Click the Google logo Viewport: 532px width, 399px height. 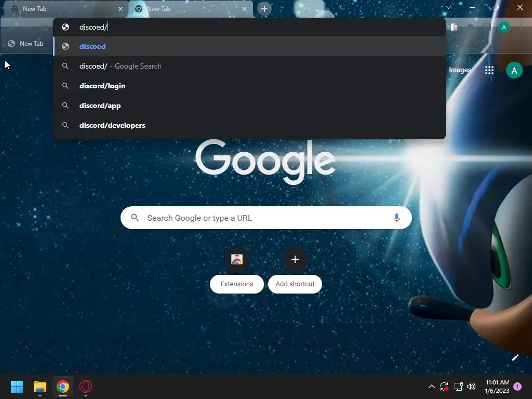pyautogui.click(x=265, y=162)
